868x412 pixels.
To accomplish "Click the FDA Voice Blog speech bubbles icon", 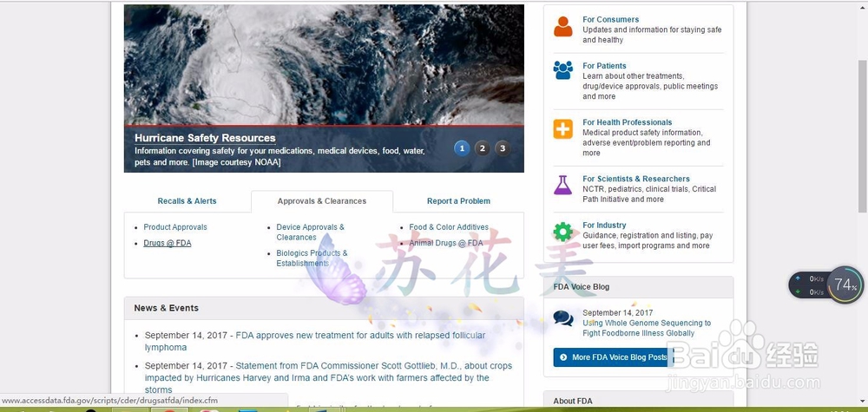I will [x=563, y=318].
